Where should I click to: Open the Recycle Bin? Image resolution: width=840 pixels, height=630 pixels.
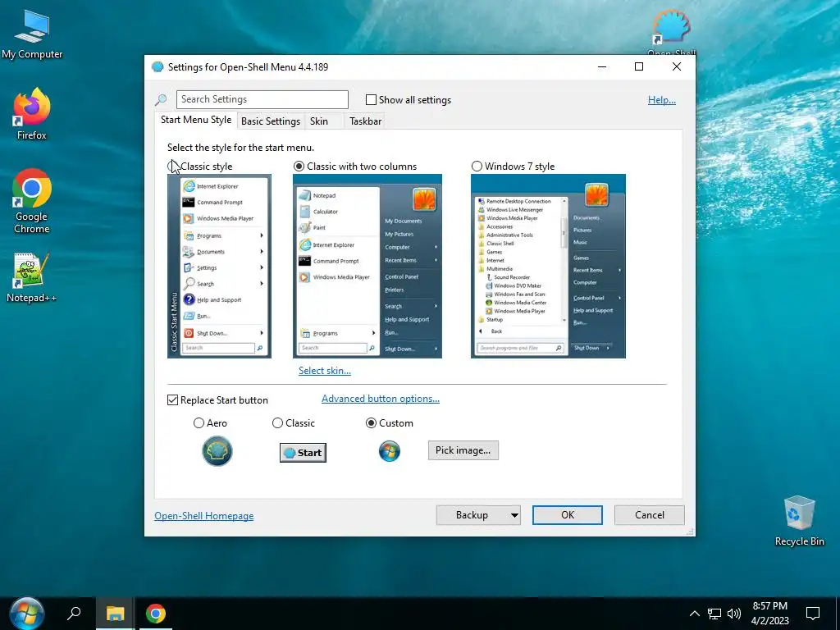click(x=799, y=521)
